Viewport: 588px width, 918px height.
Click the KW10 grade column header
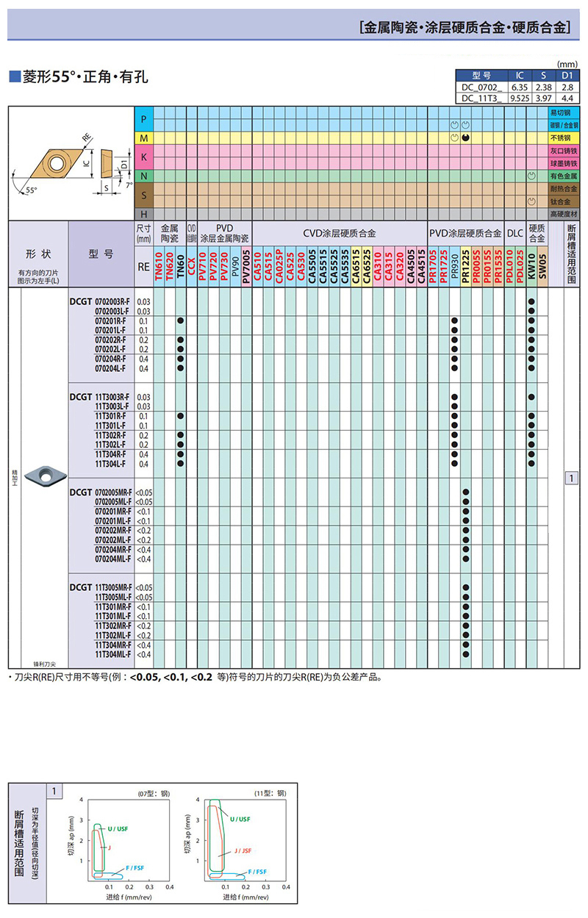(x=531, y=265)
